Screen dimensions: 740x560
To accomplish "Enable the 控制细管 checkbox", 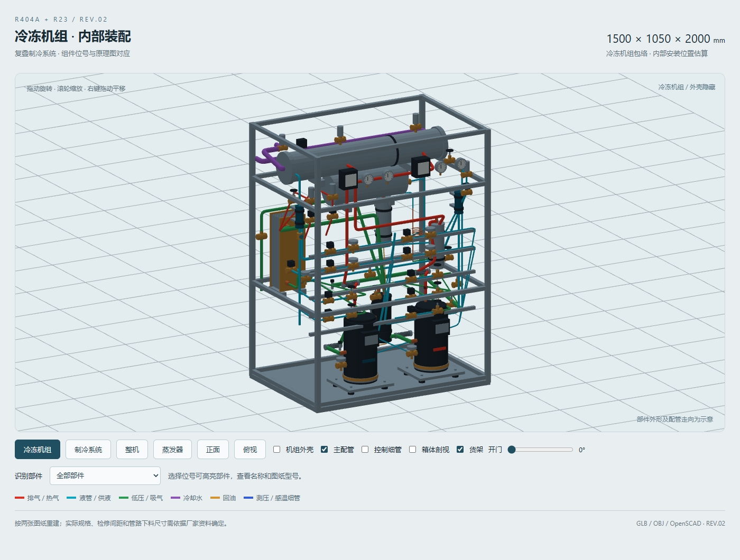I will pos(365,450).
